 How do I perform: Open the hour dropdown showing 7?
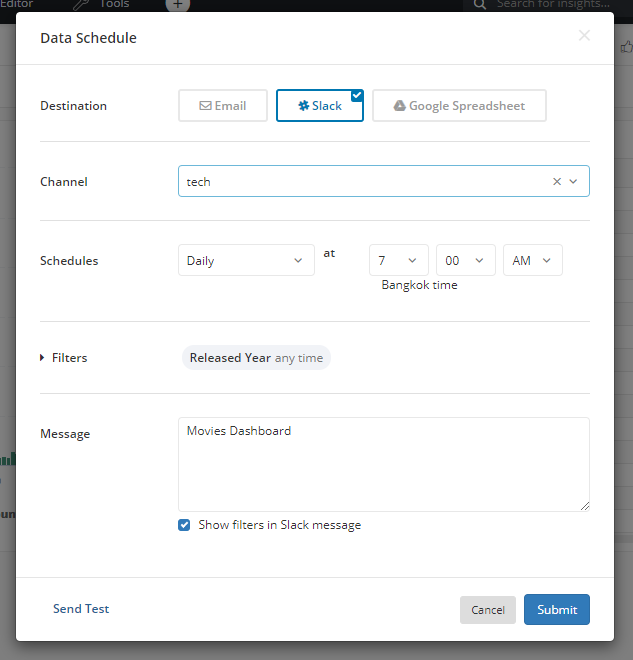(x=399, y=260)
